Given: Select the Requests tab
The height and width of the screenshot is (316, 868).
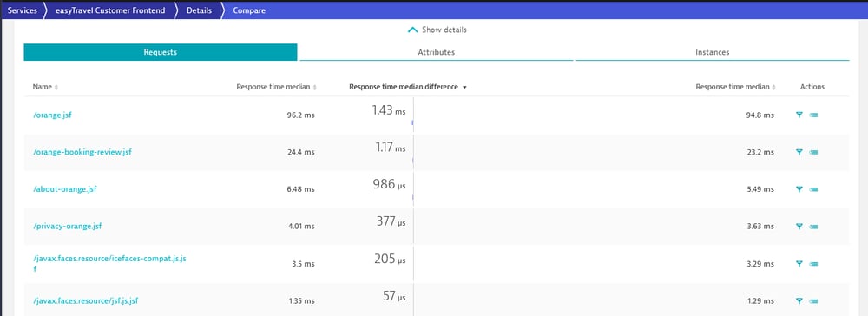Looking at the screenshot, I should pyautogui.click(x=161, y=52).
